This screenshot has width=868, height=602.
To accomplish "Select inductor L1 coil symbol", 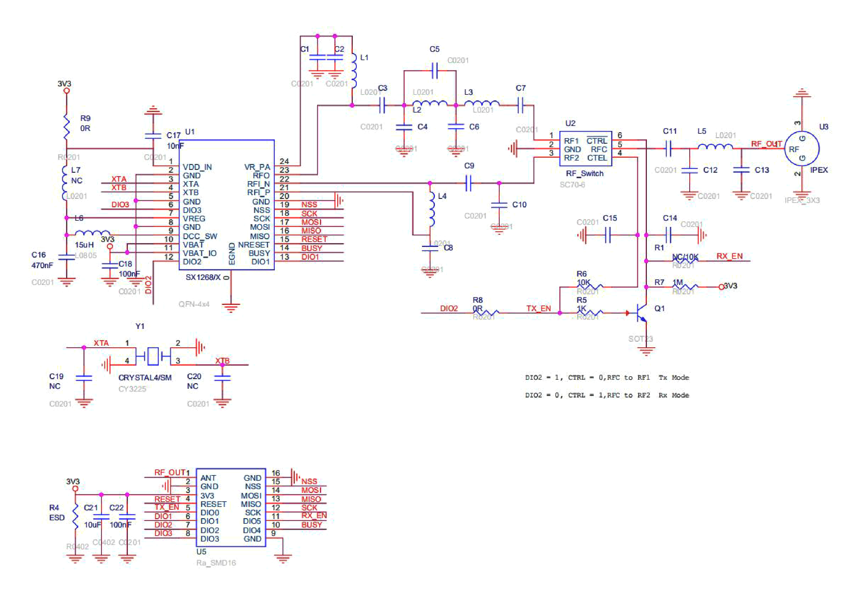I will point(353,71).
